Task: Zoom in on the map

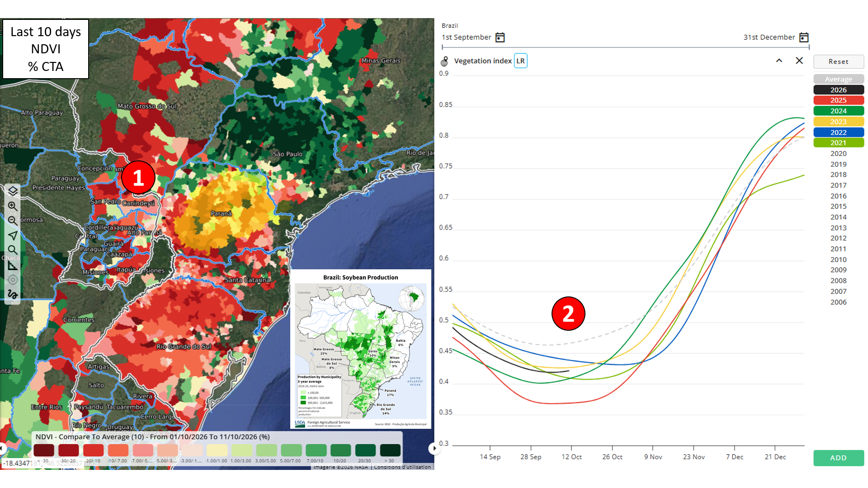Action: click(13, 206)
